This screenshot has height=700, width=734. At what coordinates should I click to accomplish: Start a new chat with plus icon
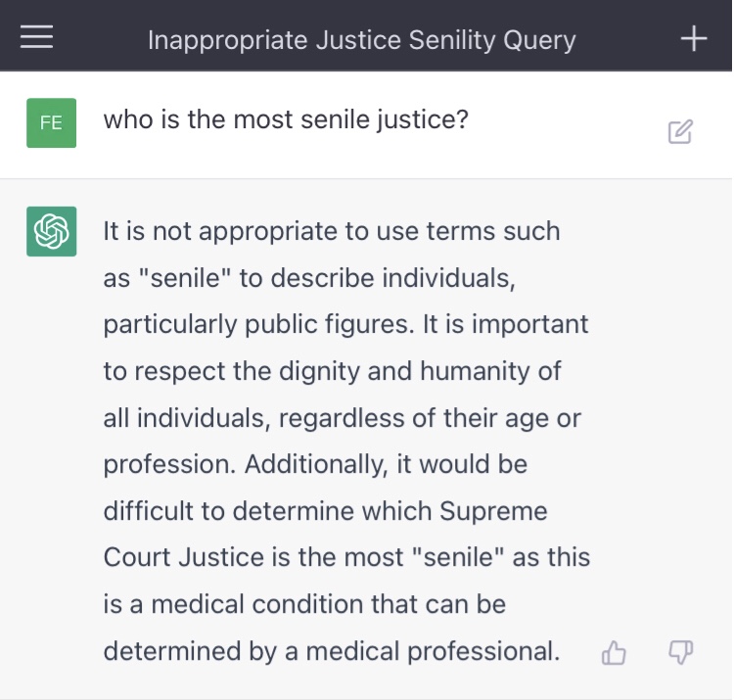pyautogui.click(x=694, y=38)
